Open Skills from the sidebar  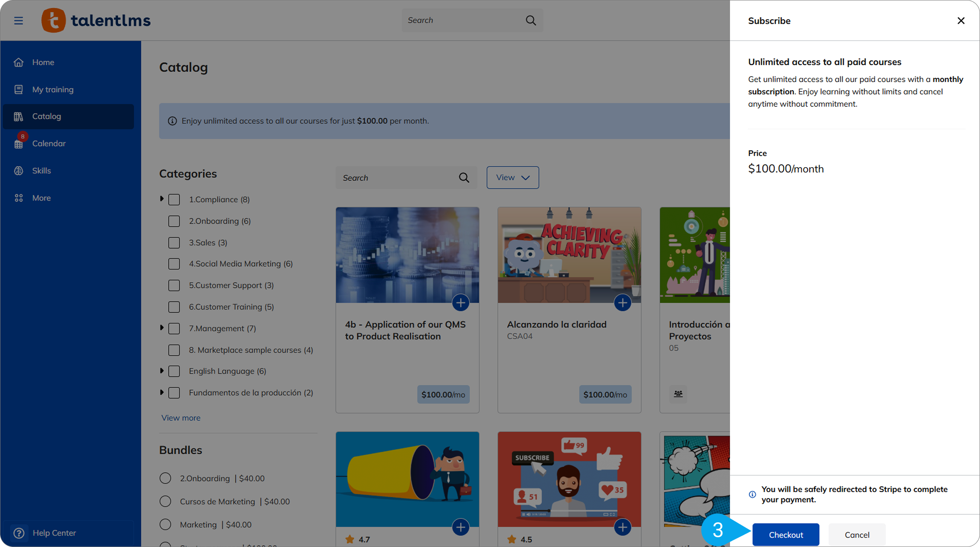41,171
